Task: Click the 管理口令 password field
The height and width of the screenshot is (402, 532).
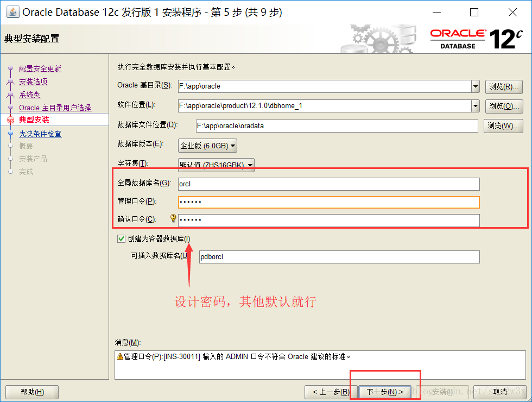Action: tap(329, 202)
